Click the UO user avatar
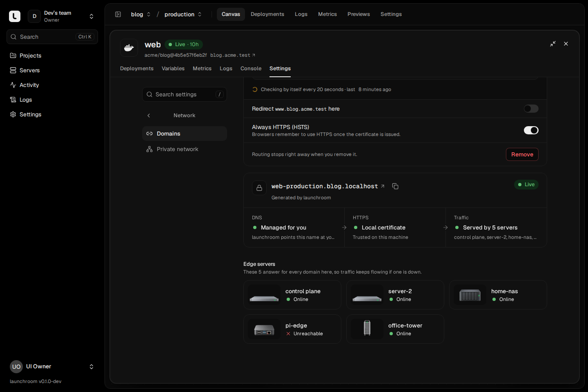This screenshot has width=588, height=392. 16,367
